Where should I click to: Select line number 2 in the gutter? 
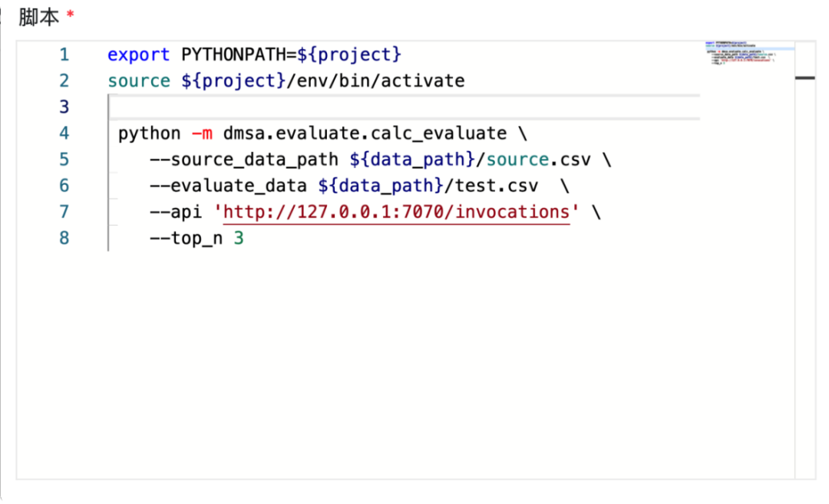63,81
